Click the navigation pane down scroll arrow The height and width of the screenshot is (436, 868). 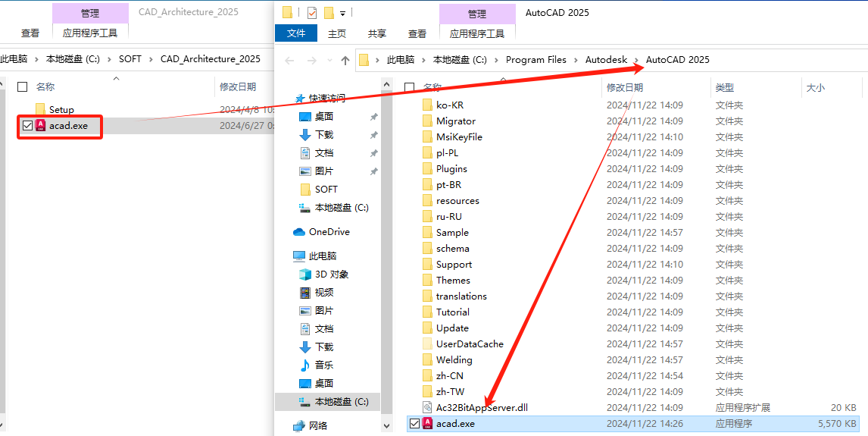tap(386, 427)
